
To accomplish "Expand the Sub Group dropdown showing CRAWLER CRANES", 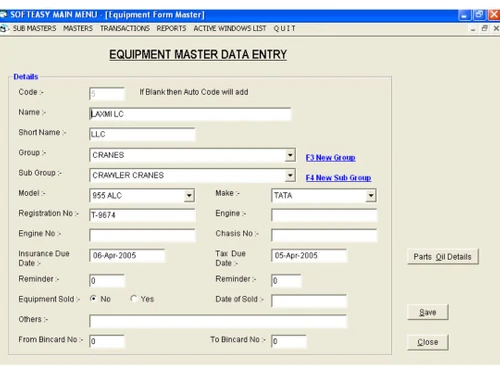I will [290, 175].
